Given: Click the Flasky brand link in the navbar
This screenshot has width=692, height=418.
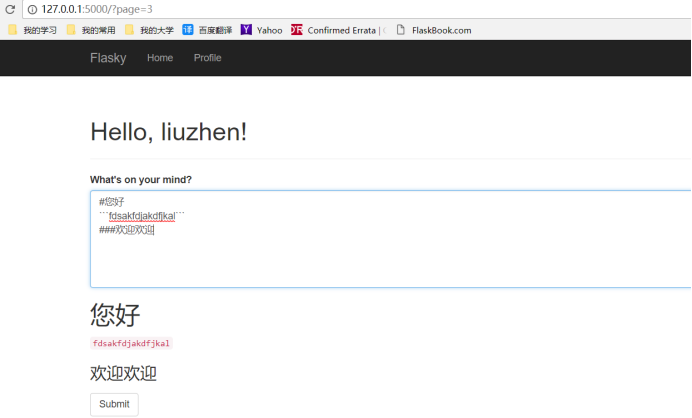Looking at the screenshot, I should (x=108, y=58).
